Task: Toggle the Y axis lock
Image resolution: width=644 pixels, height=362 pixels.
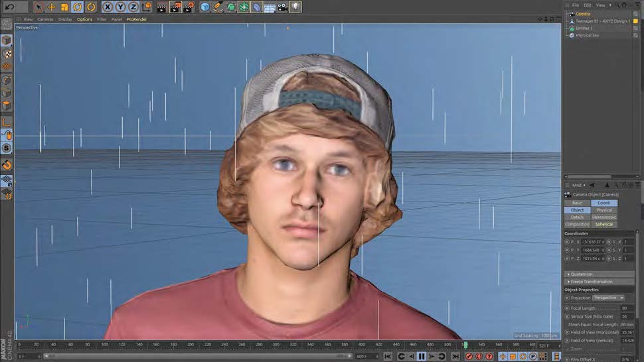Action: (120, 7)
